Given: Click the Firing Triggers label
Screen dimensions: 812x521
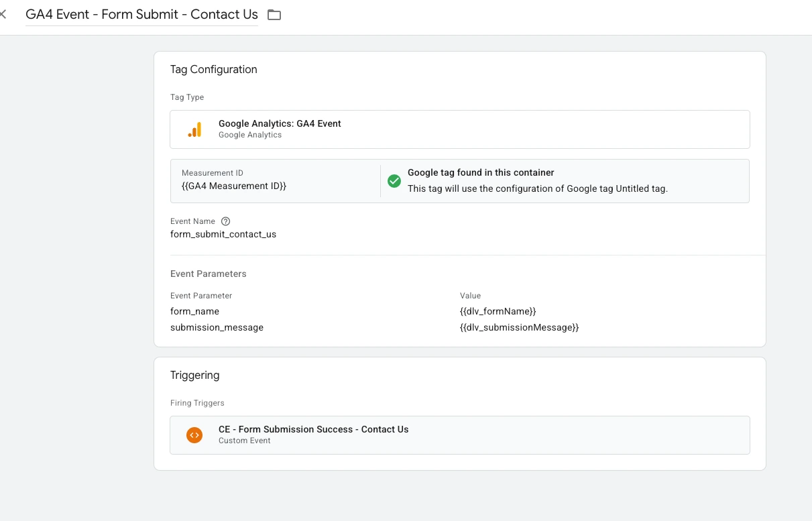Looking at the screenshot, I should (x=197, y=403).
